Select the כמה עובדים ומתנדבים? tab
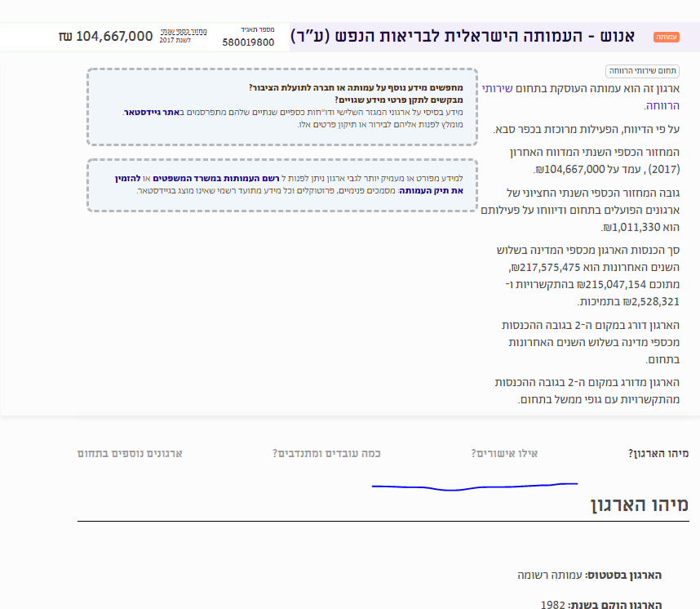Image resolution: width=700 pixels, height=609 pixels. (x=326, y=454)
